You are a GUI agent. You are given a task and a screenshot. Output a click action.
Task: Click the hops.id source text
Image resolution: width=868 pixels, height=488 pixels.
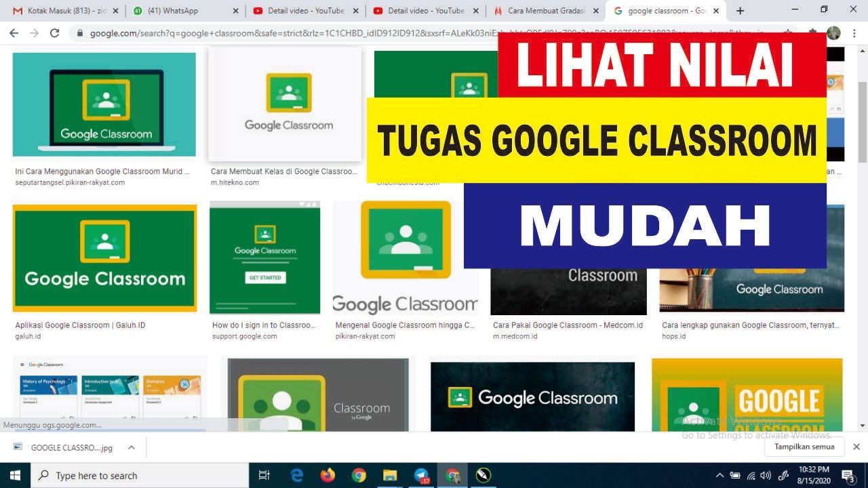(x=673, y=336)
